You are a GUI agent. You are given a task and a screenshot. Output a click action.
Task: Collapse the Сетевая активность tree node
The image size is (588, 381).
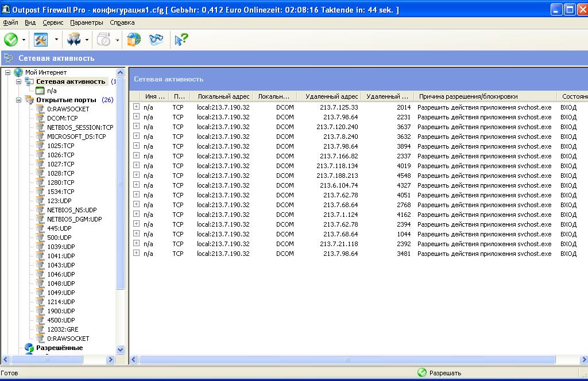[18, 81]
